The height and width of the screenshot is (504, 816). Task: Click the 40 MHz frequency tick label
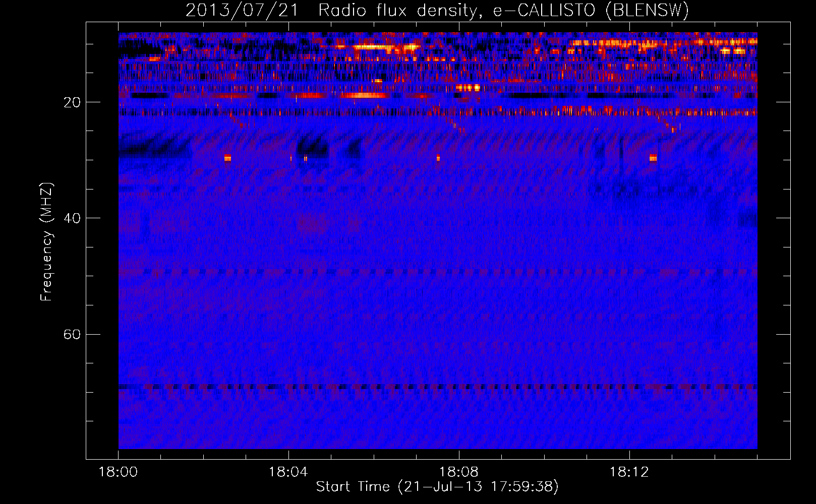pyautogui.click(x=72, y=218)
